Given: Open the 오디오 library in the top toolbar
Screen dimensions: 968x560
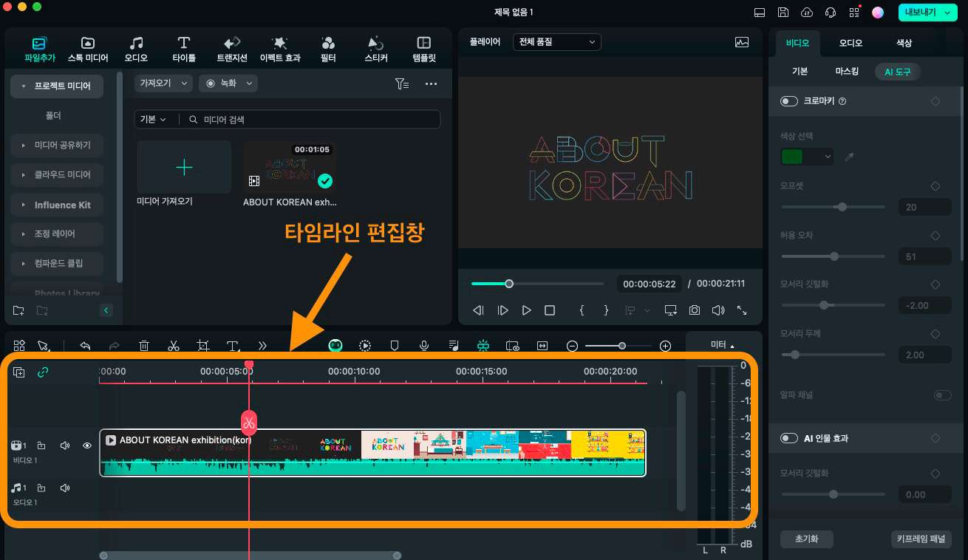Looking at the screenshot, I should click(x=136, y=49).
